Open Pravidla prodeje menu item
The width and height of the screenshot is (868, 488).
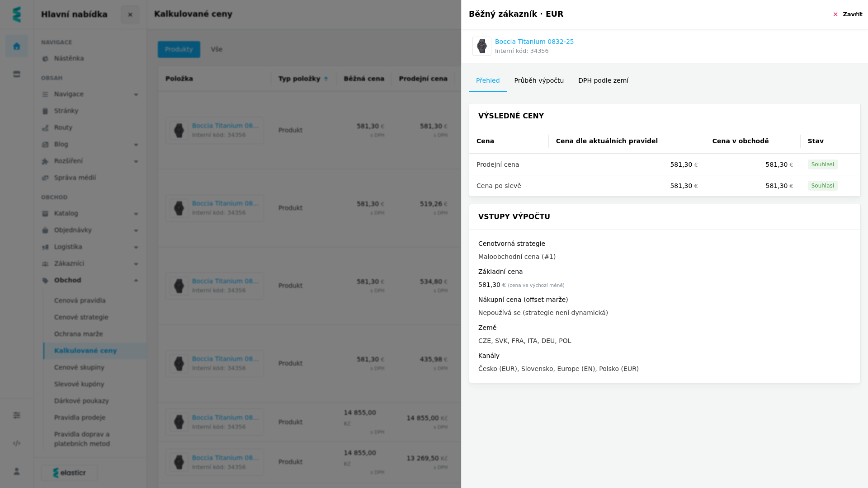coord(80,418)
